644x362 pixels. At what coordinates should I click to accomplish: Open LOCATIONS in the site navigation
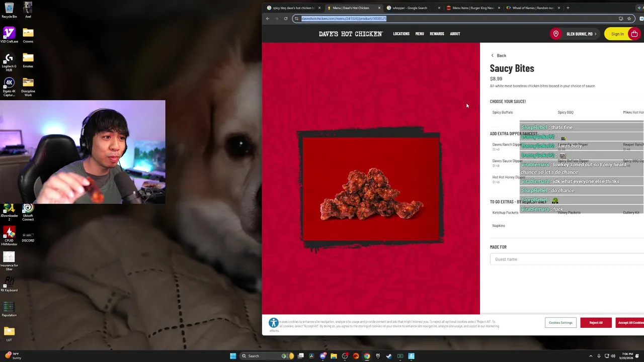pos(401,34)
